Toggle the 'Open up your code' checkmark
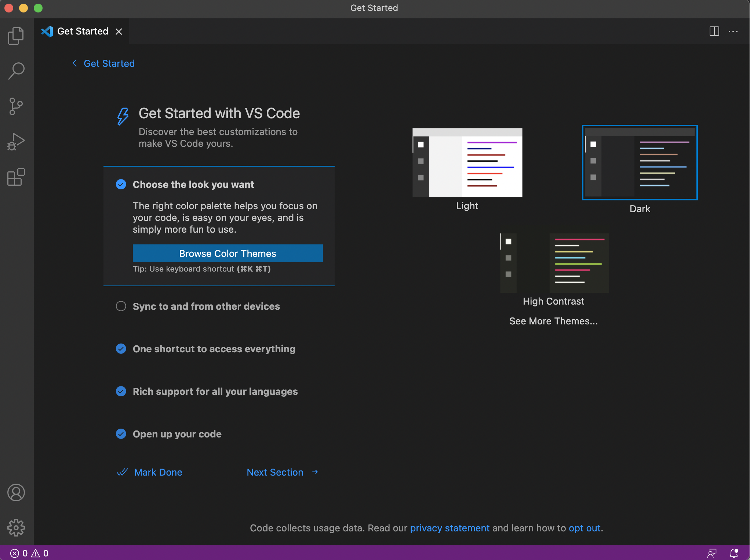This screenshot has width=750, height=560. 121,434
